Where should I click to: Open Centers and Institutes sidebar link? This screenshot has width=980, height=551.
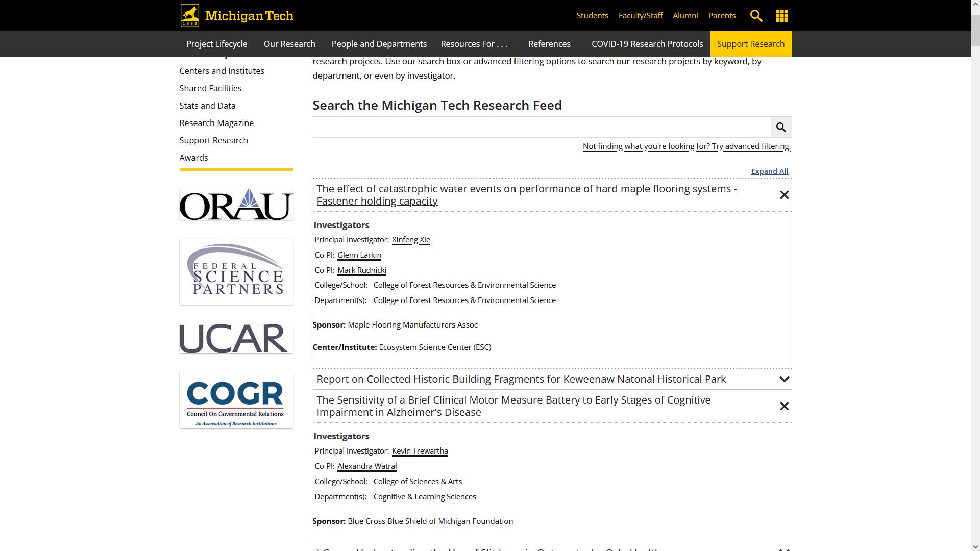click(222, 71)
